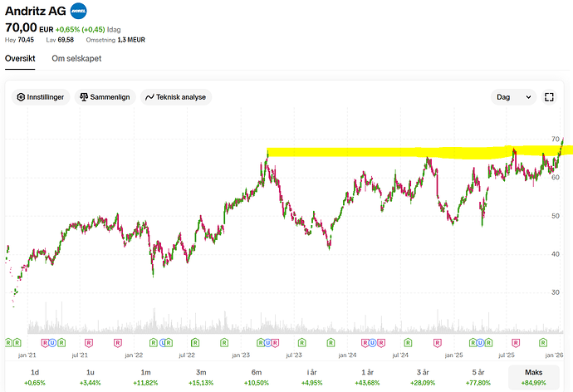Open the Dag interval dropdown
The width and height of the screenshot is (573, 392).
pos(512,97)
